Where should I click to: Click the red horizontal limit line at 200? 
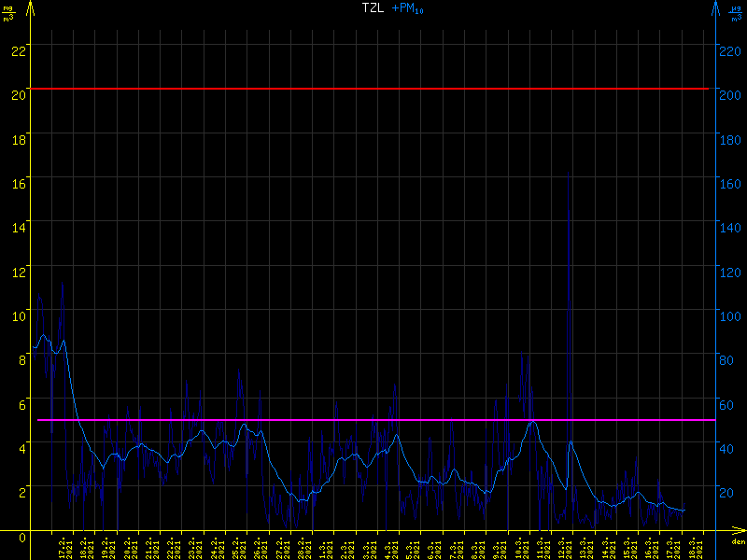pyautogui.click(x=373, y=89)
